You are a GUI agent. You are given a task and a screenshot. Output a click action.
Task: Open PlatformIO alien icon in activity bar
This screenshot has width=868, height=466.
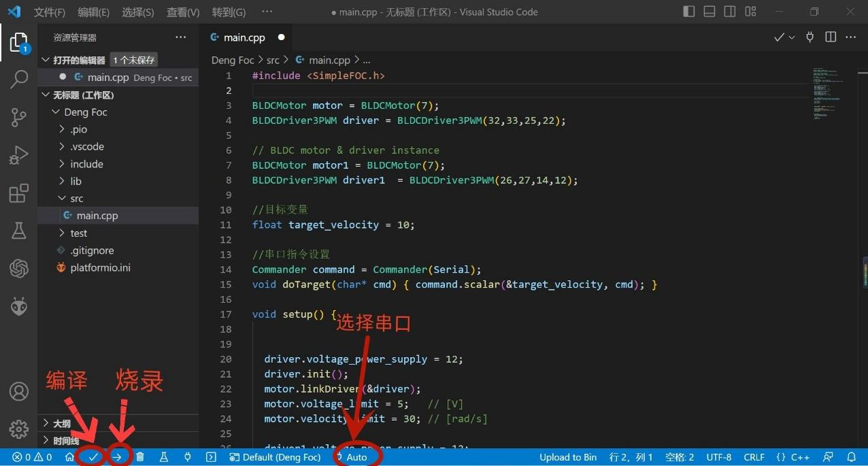[x=19, y=307]
